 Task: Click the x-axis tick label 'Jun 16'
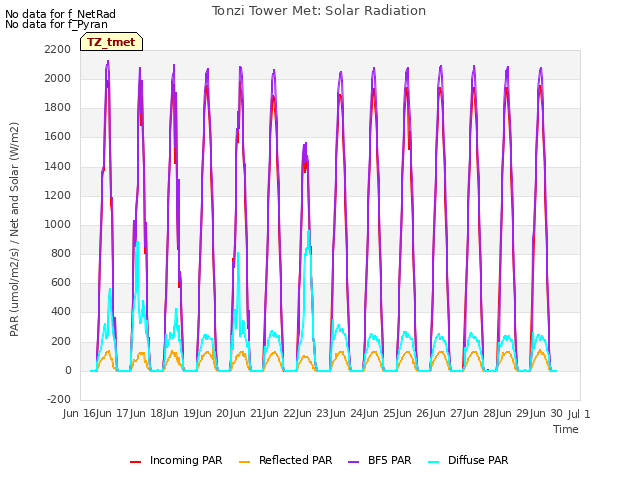pyautogui.click(x=82, y=413)
